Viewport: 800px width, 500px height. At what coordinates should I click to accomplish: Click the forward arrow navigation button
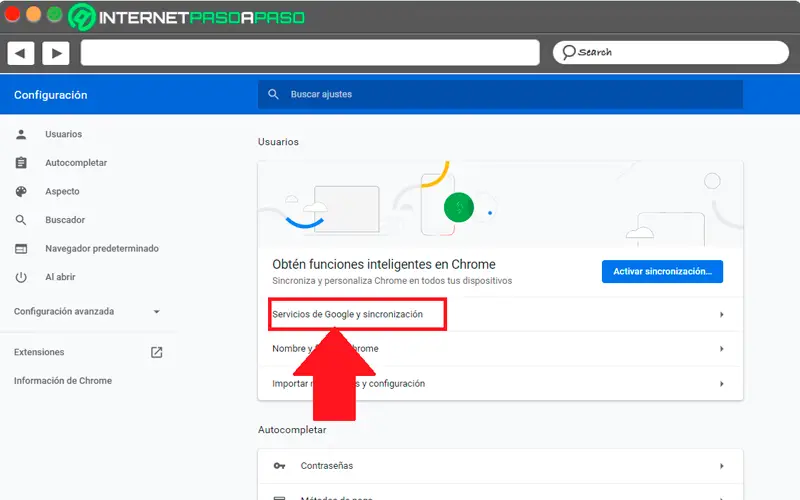tap(56, 53)
